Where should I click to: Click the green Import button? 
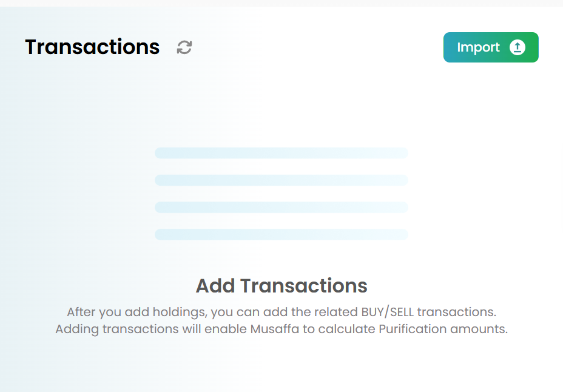[x=491, y=47]
